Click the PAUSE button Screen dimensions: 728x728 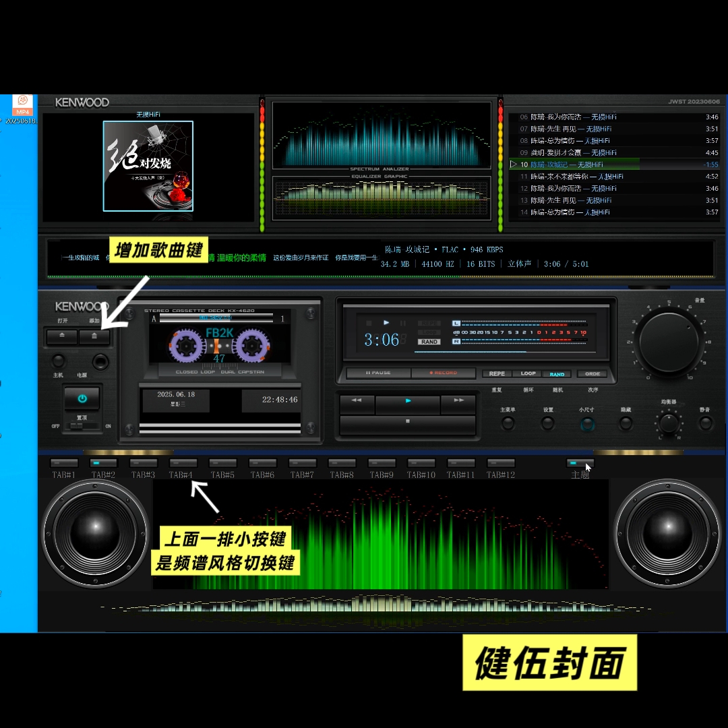[x=378, y=373]
